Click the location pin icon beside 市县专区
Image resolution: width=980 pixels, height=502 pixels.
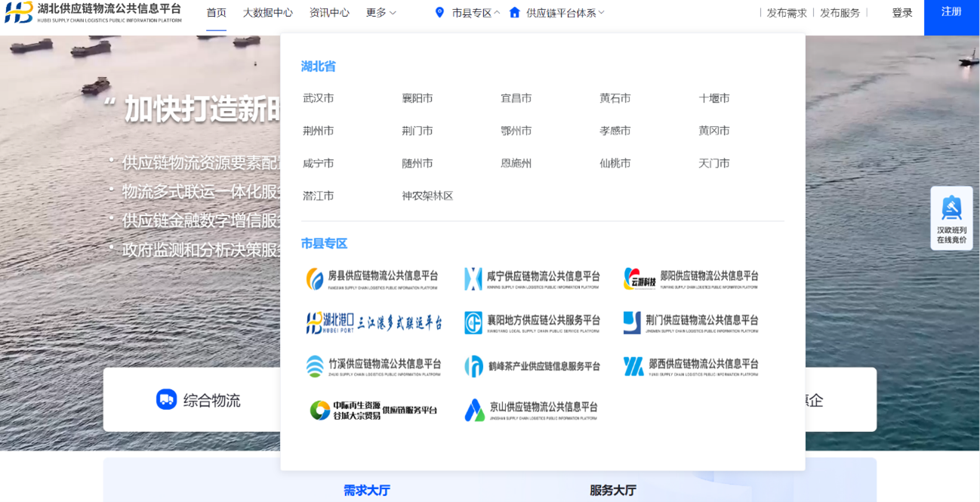[x=439, y=12]
